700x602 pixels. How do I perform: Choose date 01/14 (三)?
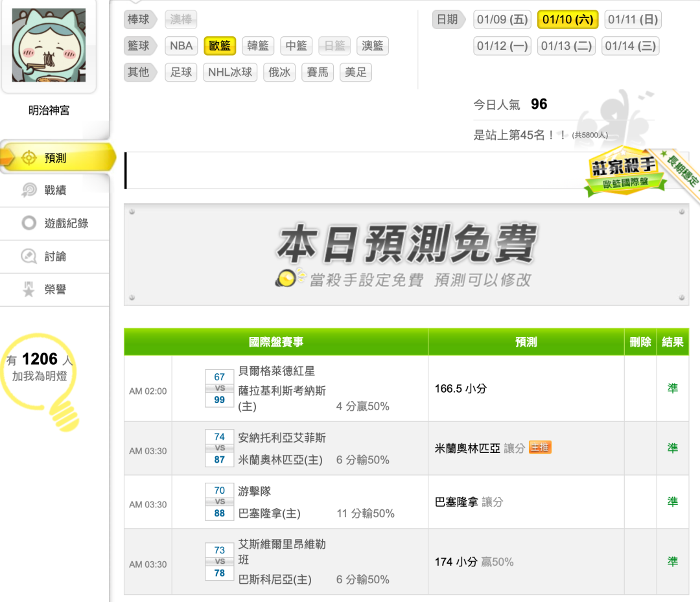click(x=631, y=45)
